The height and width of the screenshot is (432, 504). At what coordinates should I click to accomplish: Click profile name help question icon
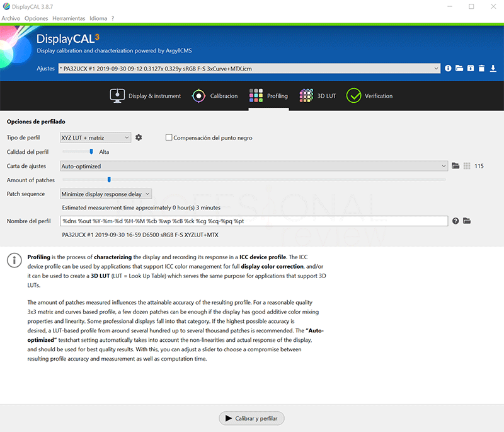pos(455,221)
